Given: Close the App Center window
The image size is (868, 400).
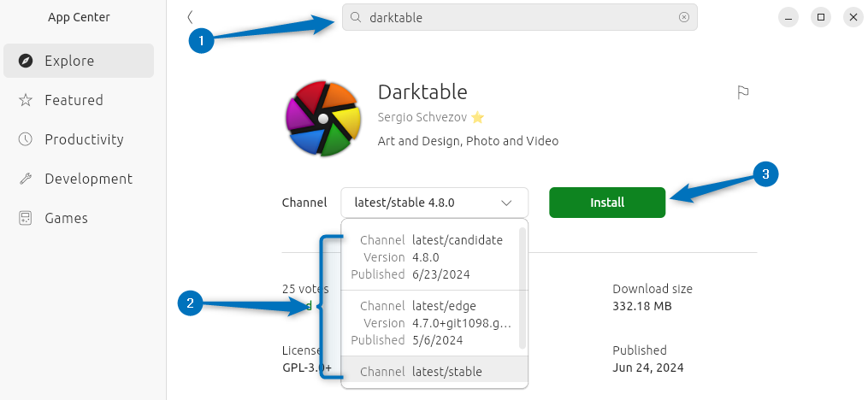Looking at the screenshot, I should 853,17.
